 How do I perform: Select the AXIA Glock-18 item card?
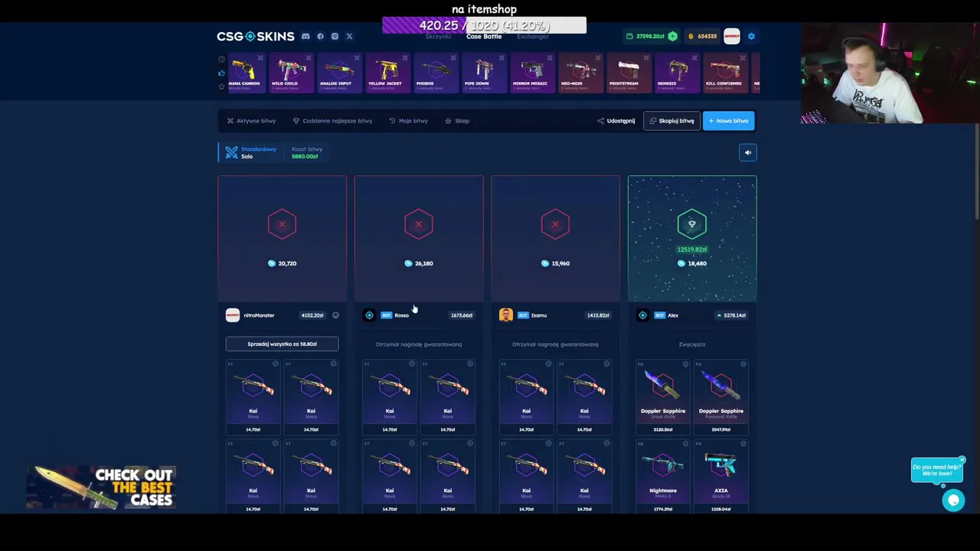point(721,476)
